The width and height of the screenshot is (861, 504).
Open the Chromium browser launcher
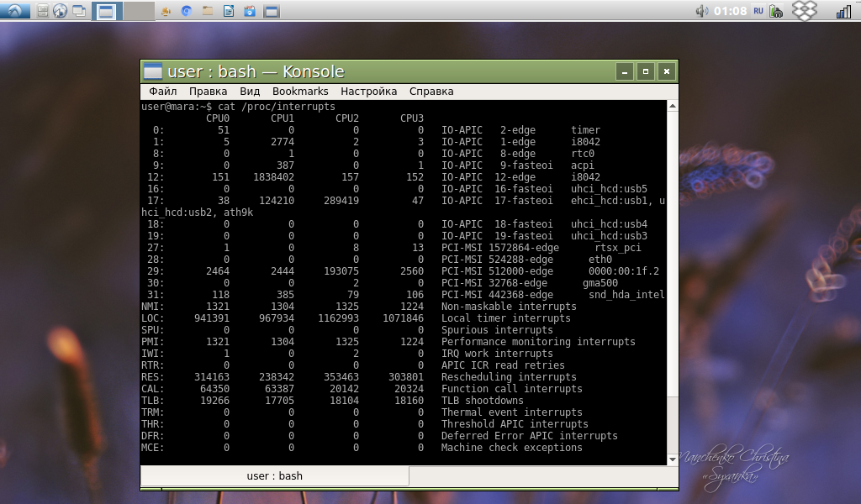[x=187, y=11]
